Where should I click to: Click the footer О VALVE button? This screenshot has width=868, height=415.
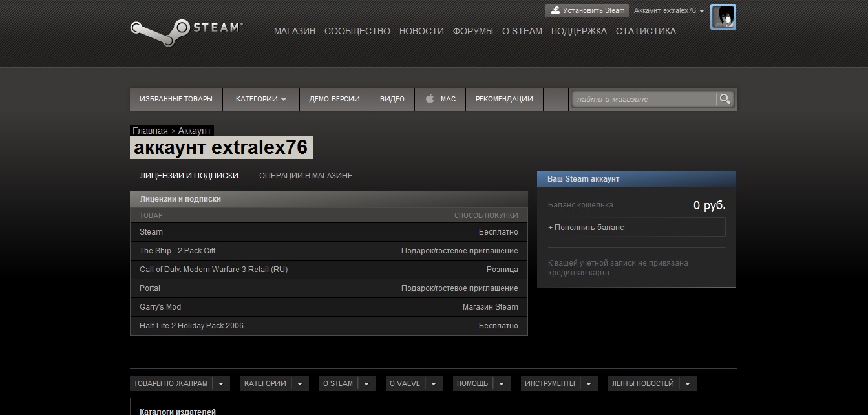[405, 383]
